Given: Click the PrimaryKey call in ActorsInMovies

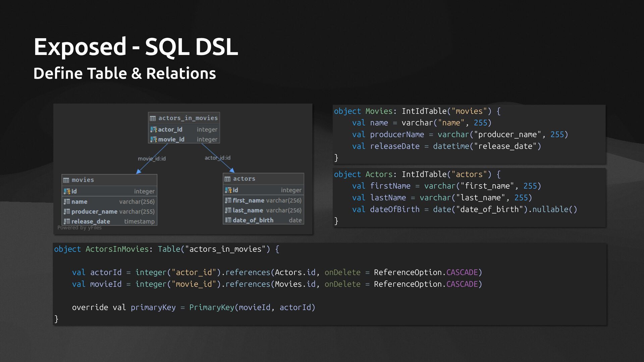Looking at the screenshot, I should coord(211,308).
